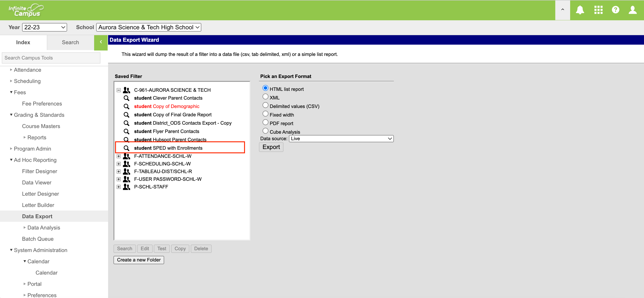Screen dimensions: 644x298
Task: Select XML export format
Action: [x=265, y=96]
